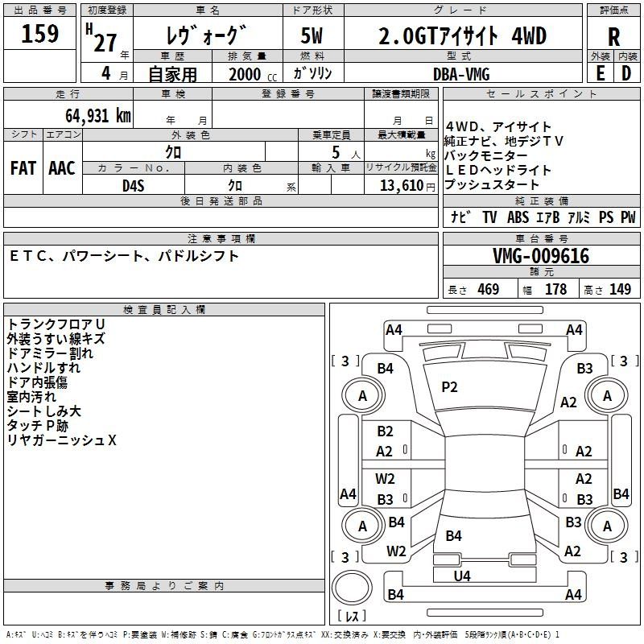Select the AAC air conditioner cell
The width and height of the screenshot is (644, 644).
point(62,168)
